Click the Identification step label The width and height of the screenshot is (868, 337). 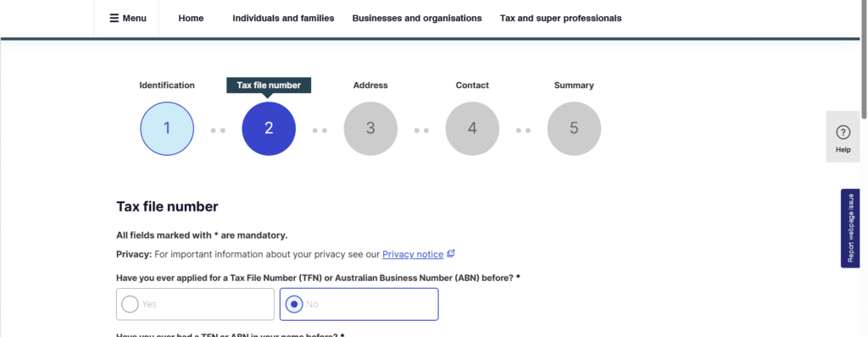(167, 86)
